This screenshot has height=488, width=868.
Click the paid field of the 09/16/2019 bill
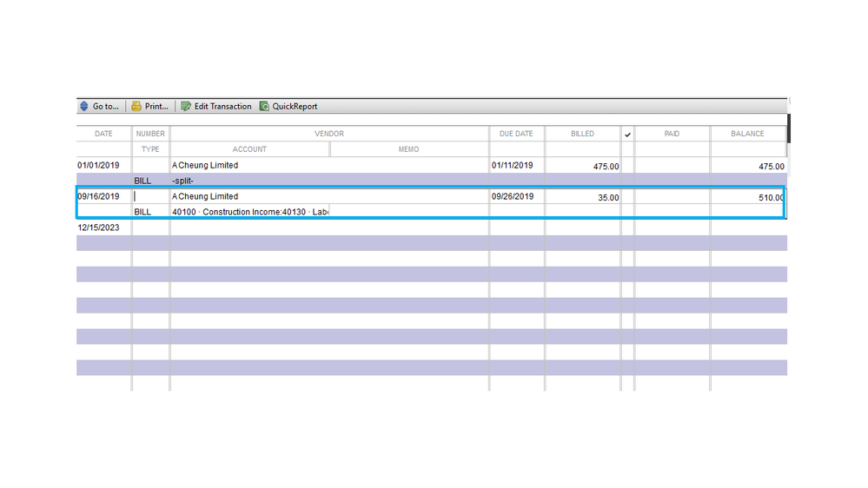click(672, 196)
